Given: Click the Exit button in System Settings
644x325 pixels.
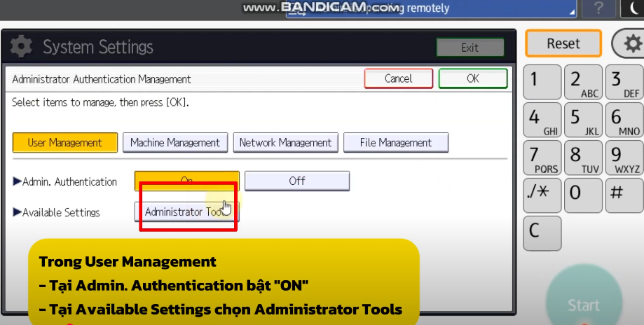Looking at the screenshot, I should pos(470,48).
